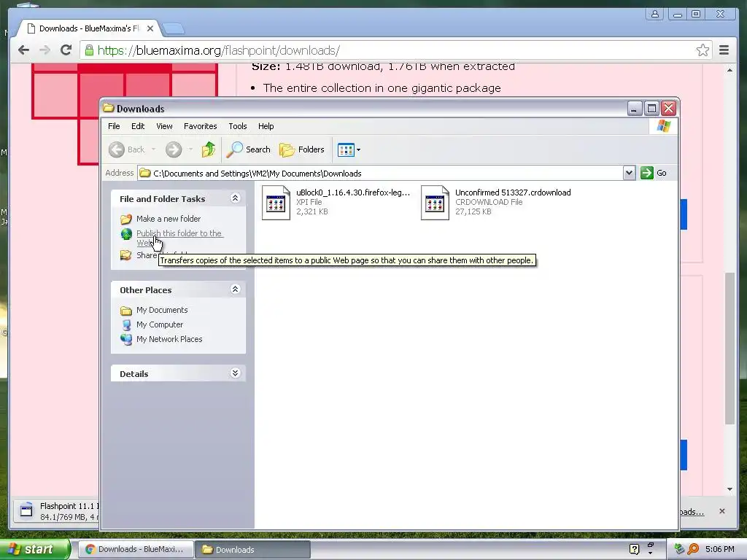Click Chrome page scrollbar up arrow
The height and width of the screenshot is (560, 747).
(729, 70)
